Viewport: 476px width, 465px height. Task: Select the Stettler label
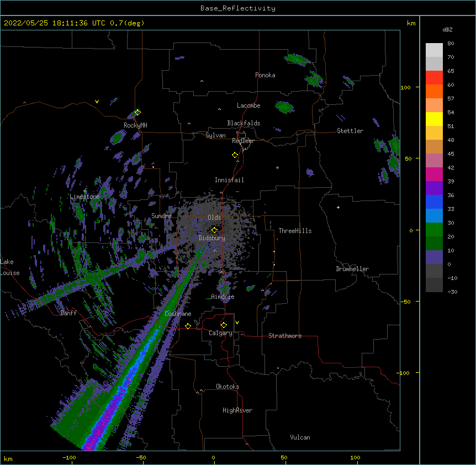(350, 131)
